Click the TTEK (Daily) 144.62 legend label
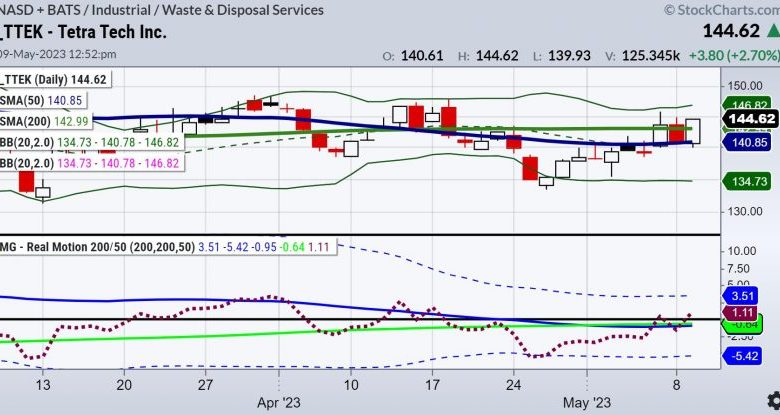This screenshot has width=780, height=415. 54,80
